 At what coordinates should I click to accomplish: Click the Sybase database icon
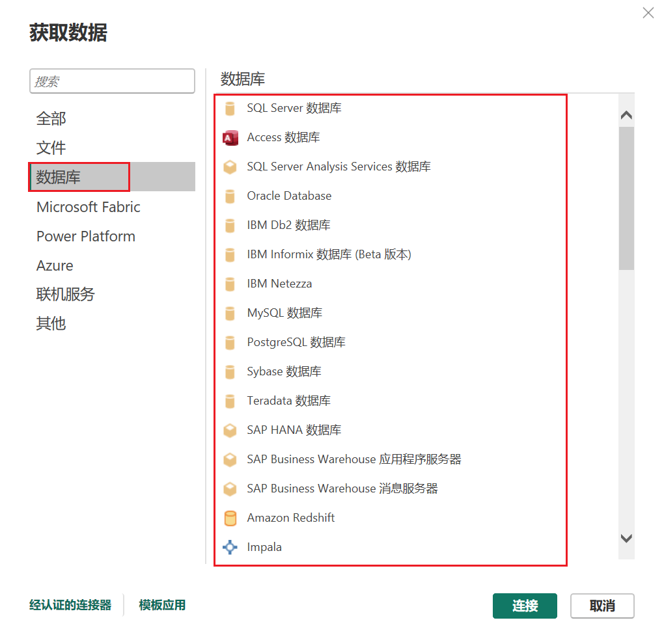230,371
